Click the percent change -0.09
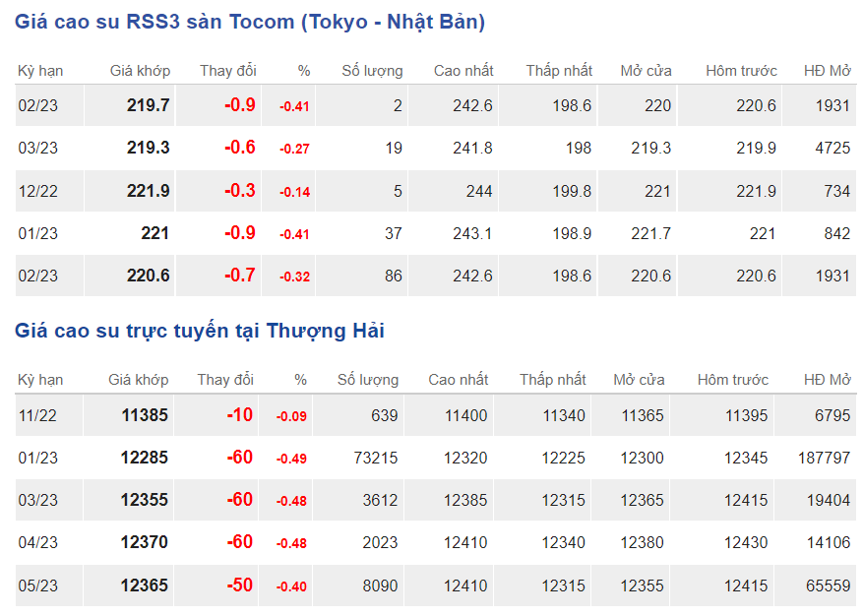 291,416
